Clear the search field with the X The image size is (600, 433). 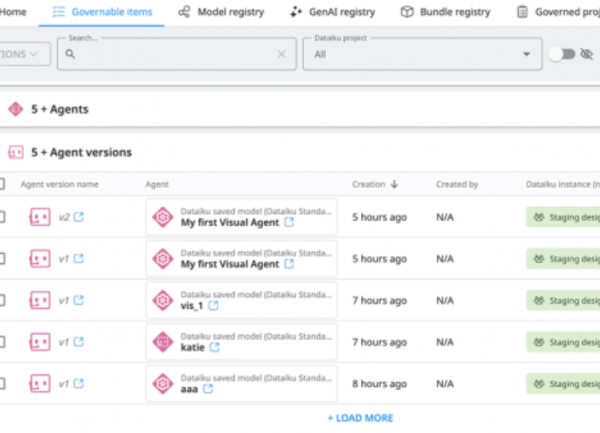pyautogui.click(x=281, y=54)
